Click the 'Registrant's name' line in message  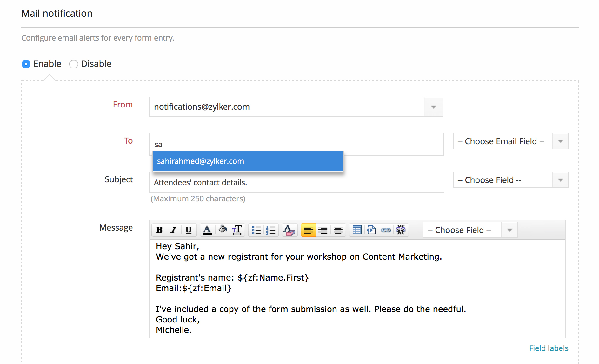232,277
